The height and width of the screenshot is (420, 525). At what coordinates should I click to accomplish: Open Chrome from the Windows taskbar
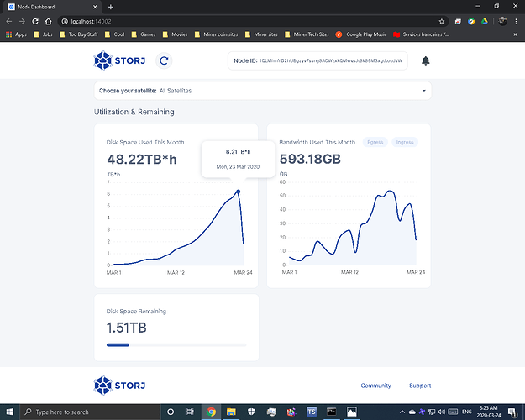[x=212, y=412]
